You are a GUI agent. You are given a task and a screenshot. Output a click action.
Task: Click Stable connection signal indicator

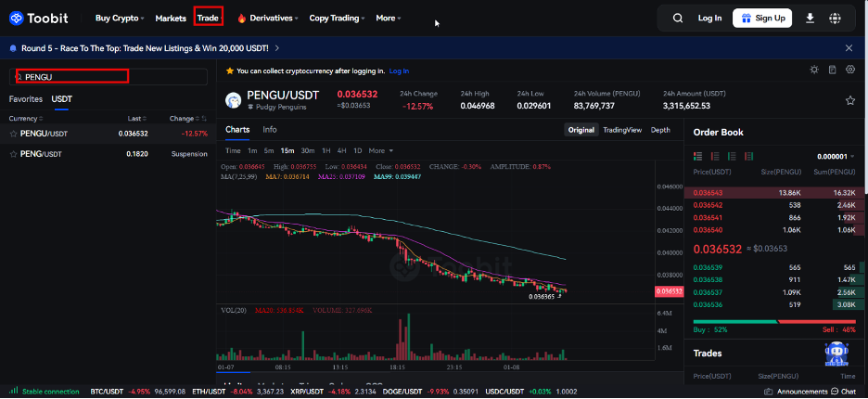coord(44,392)
